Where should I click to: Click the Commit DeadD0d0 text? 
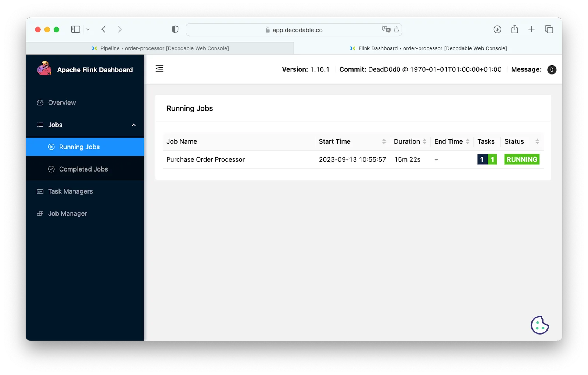[x=420, y=69]
